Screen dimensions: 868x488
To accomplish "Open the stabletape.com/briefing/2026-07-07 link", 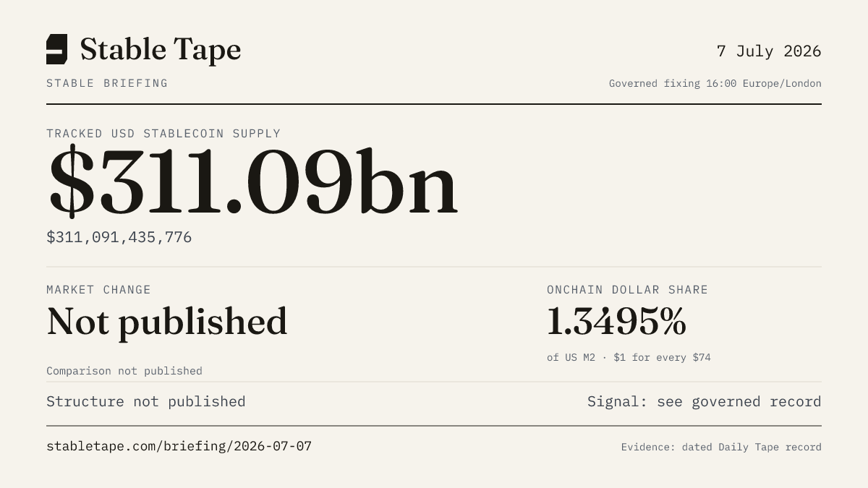I will (x=179, y=446).
